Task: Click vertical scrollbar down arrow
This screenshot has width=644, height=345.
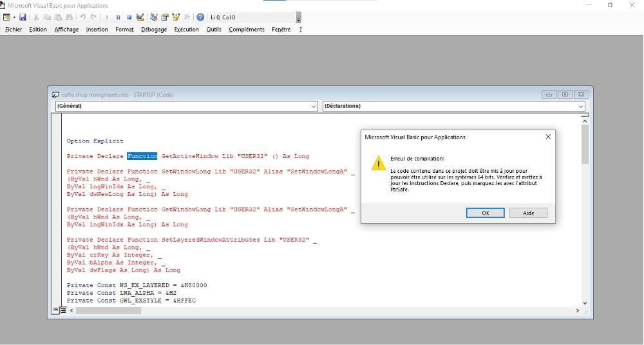Action: point(585,303)
